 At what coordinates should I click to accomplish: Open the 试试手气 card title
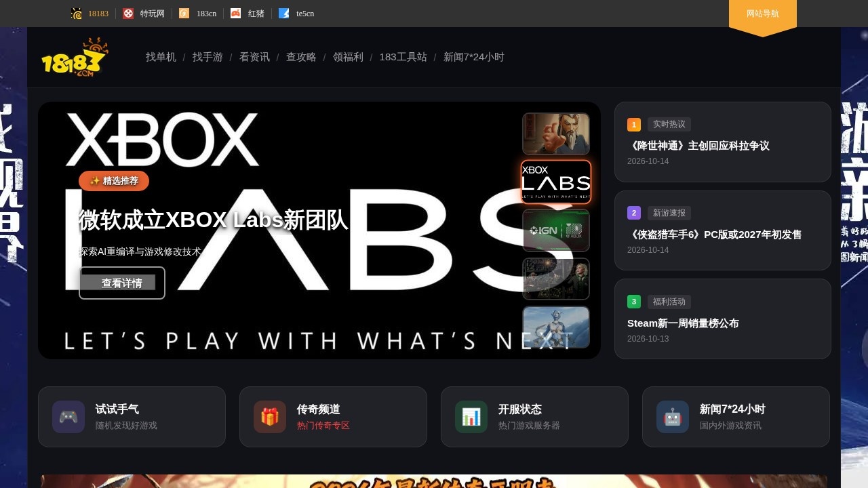point(117,409)
